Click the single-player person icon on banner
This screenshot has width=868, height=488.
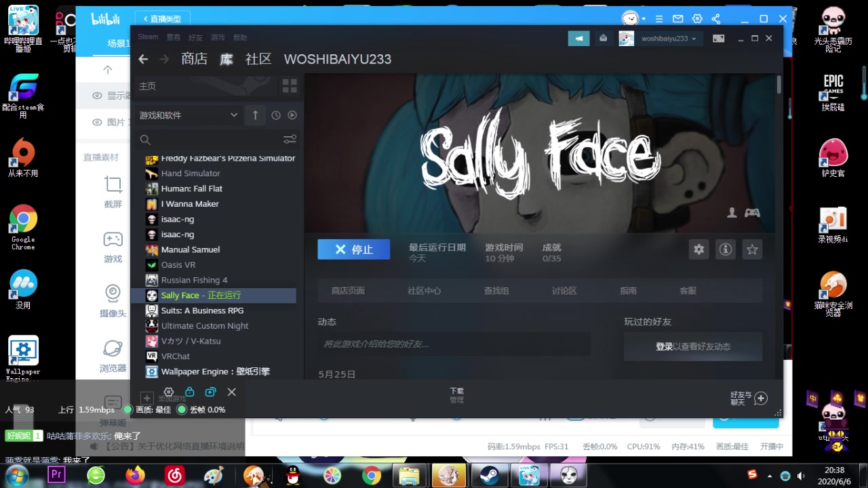(732, 213)
